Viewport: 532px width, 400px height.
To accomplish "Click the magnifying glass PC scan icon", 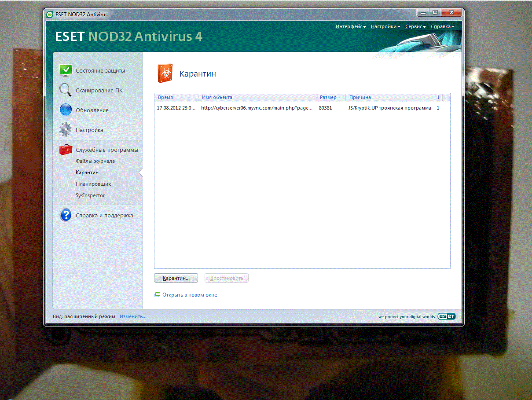I will 66,90.
